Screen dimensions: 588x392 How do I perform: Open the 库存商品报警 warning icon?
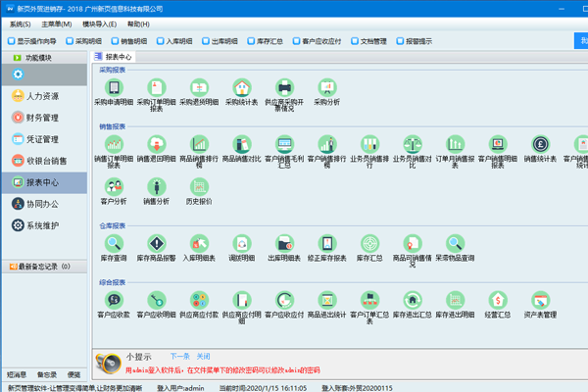pos(157,244)
